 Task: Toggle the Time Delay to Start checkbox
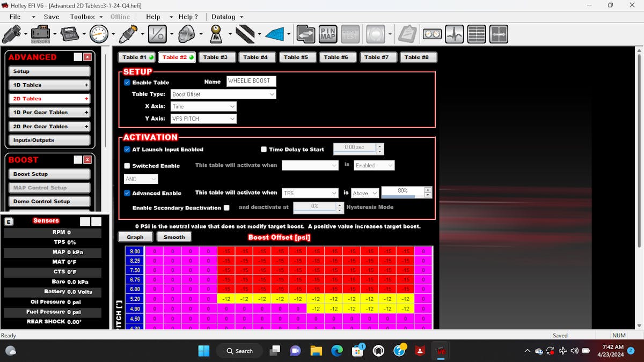coord(264,150)
